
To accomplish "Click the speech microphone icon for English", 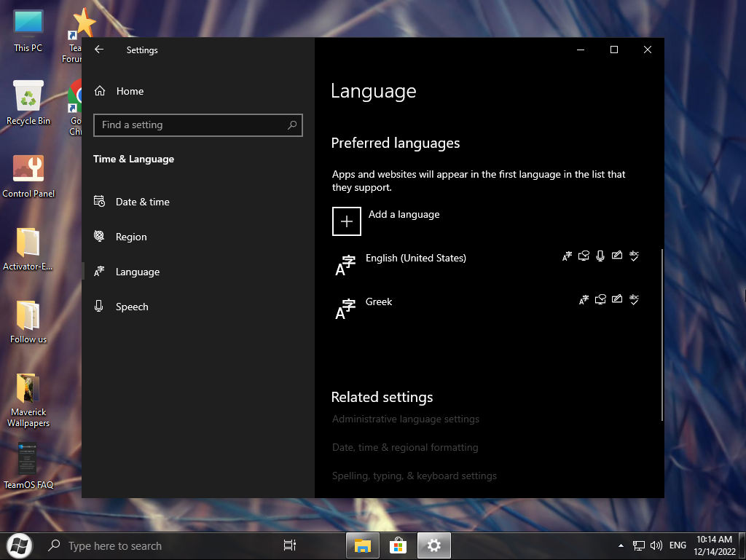I will coord(600,256).
